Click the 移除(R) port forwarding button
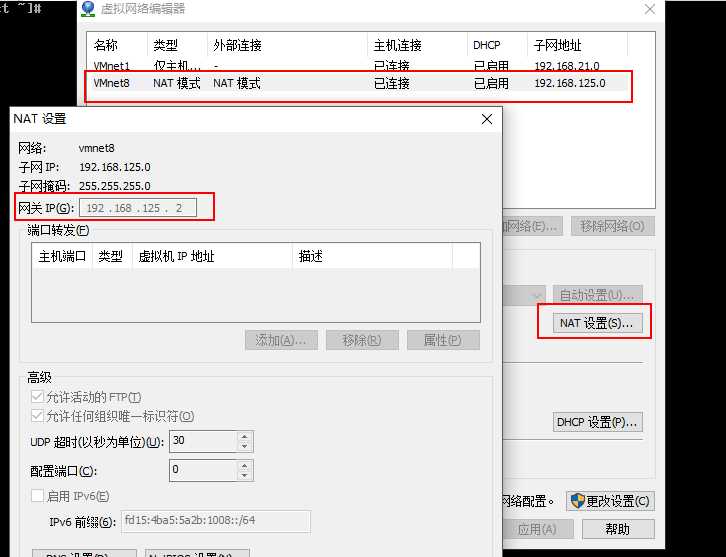Screen dimensions: 726x557 pos(362,340)
